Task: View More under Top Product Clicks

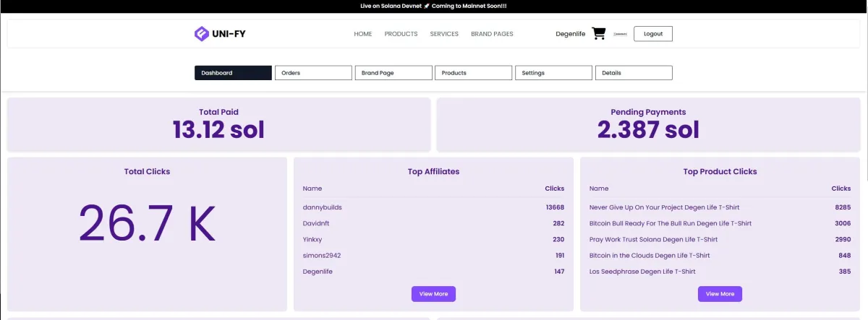Action: coord(720,294)
